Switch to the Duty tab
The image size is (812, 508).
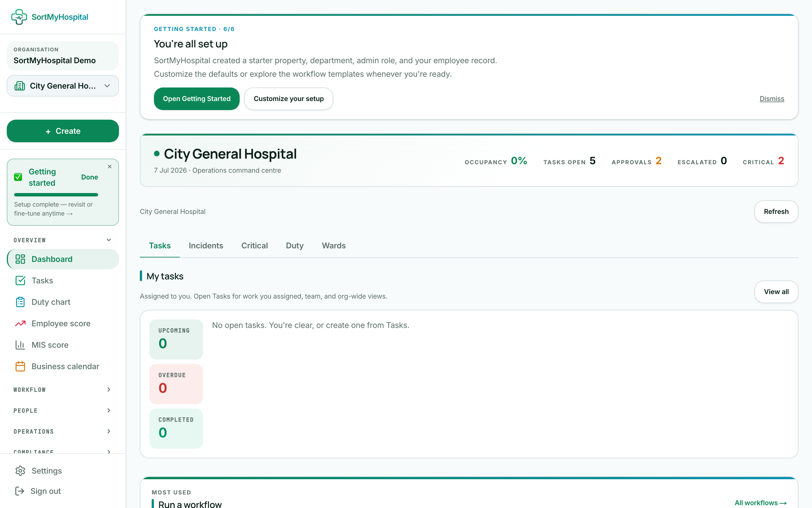pos(295,246)
